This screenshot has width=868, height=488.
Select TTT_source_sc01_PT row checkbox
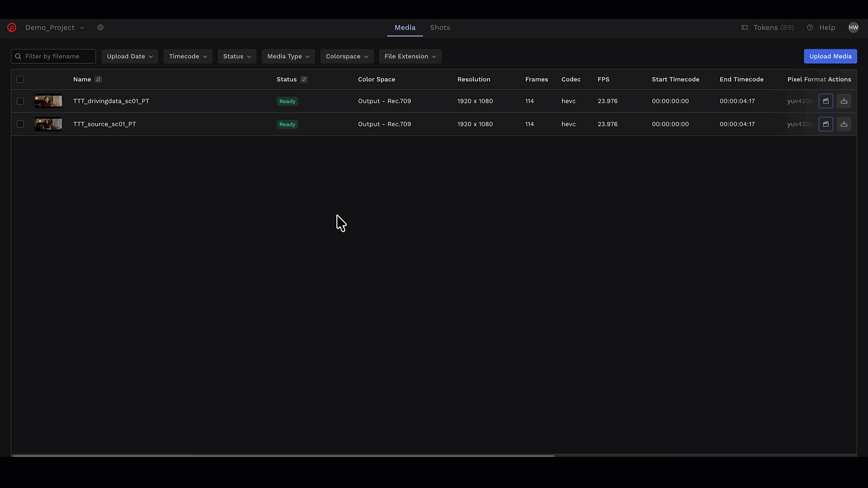pyautogui.click(x=20, y=124)
